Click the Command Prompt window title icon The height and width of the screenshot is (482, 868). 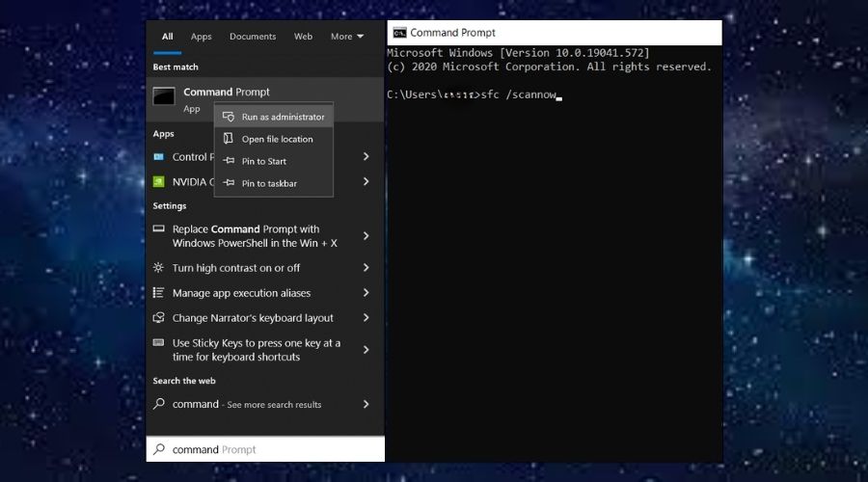click(x=399, y=33)
